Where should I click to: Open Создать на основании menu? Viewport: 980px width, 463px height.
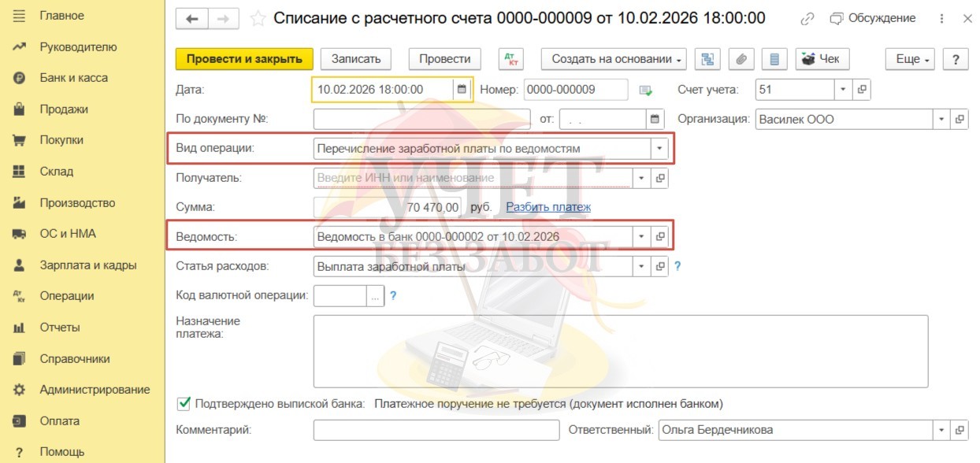pos(614,59)
